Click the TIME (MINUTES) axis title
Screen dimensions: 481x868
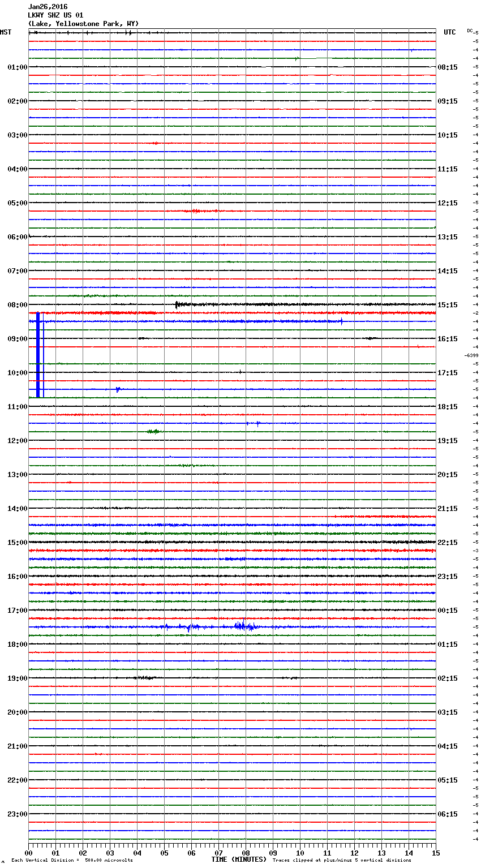[239, 860]
